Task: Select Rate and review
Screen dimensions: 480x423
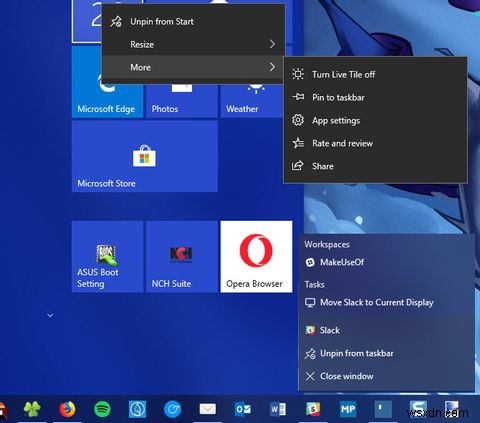Action: coord(375,143)
